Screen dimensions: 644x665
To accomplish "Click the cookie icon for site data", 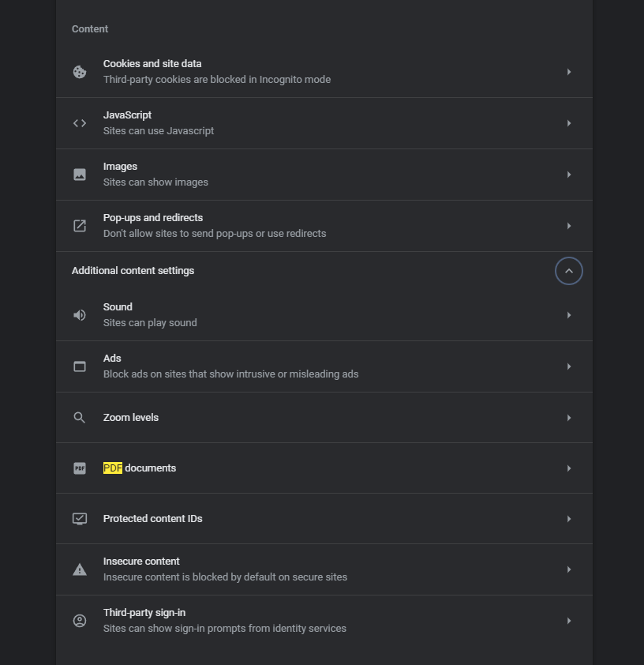I will (80, 72).
